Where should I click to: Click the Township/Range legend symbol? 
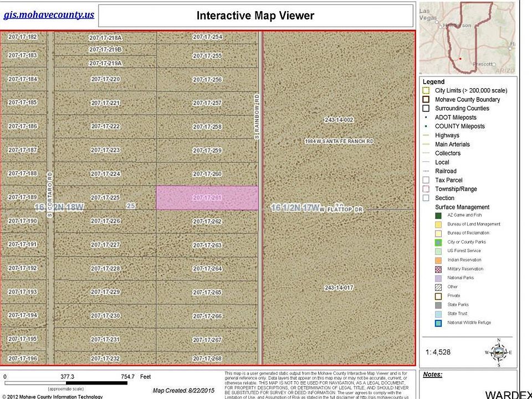pyautogui.click(x=426, y=189)
